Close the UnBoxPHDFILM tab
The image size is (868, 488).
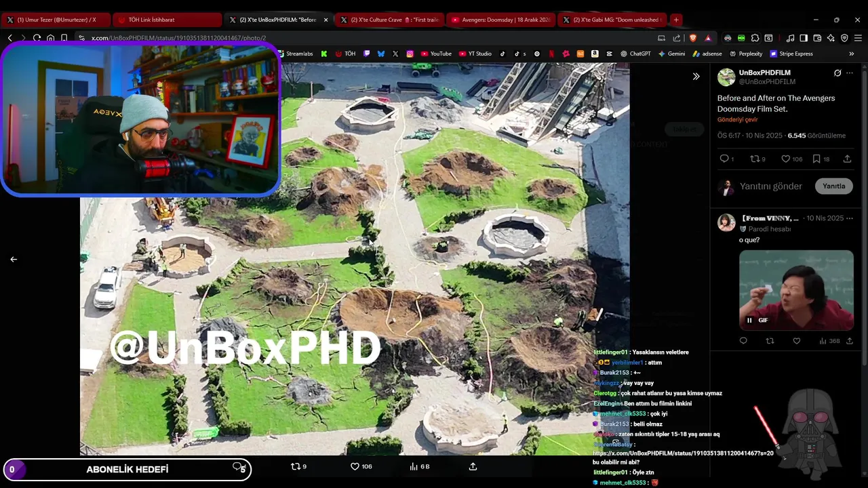(325, 20)
